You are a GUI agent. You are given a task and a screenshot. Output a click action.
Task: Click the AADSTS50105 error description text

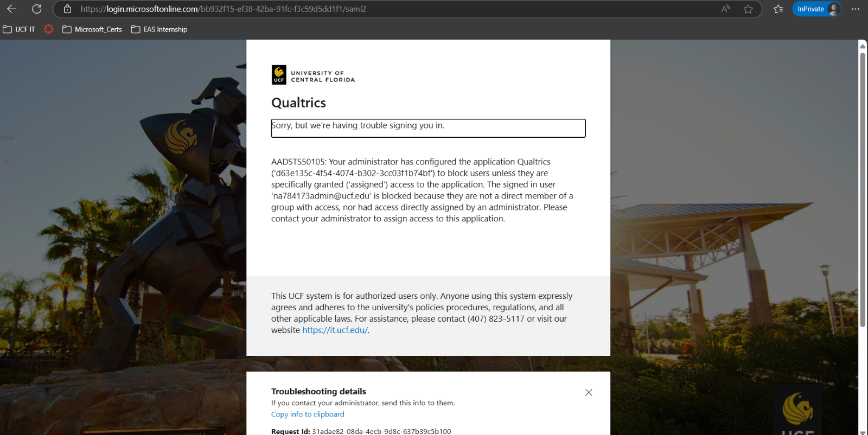tap(423, 190)
